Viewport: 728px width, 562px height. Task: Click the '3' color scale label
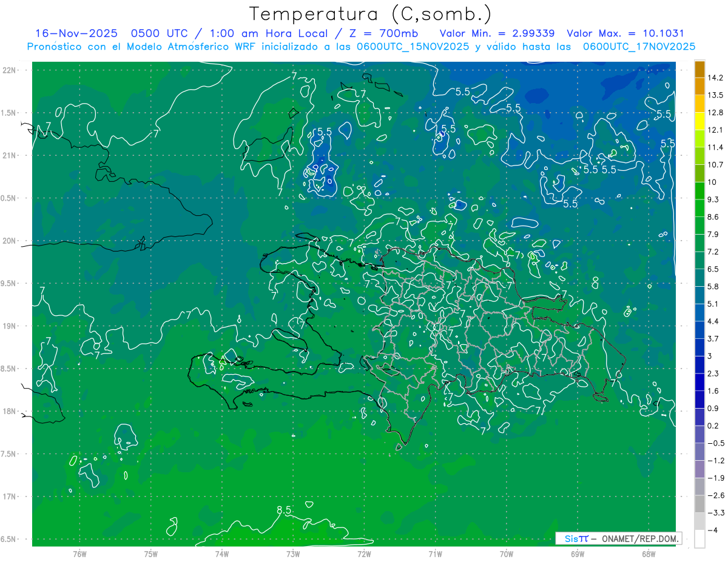pos(710,356)
